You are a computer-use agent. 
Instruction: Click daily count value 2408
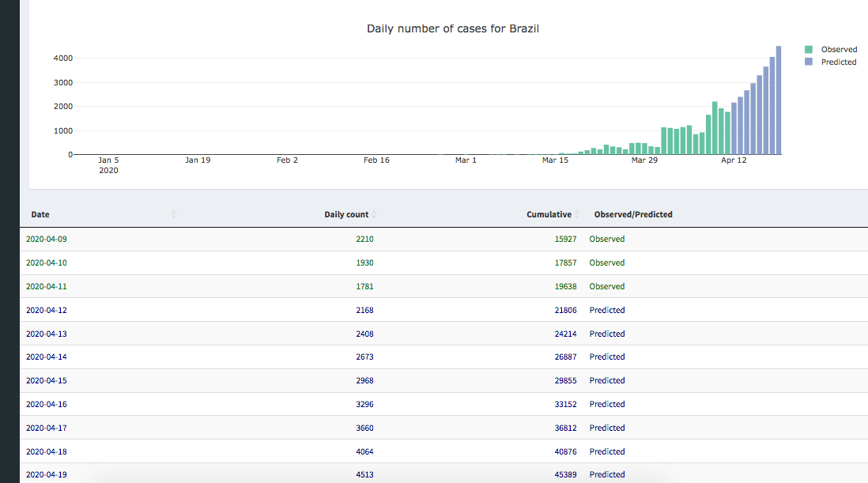tap(364, 334)
